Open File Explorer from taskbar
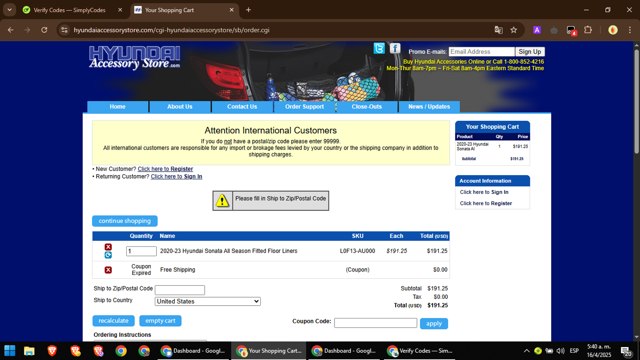This screenshot has height=360, width=640. 29,351
